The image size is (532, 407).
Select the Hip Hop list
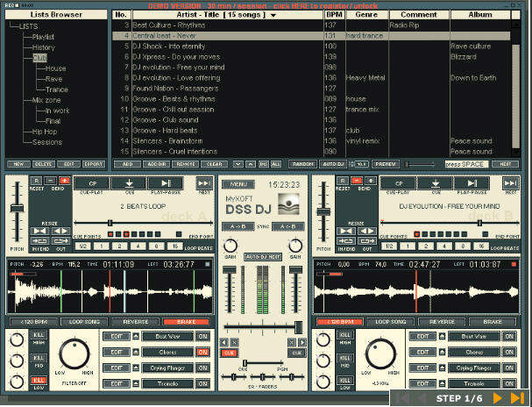pyautogui.click(x=45, y=132)
